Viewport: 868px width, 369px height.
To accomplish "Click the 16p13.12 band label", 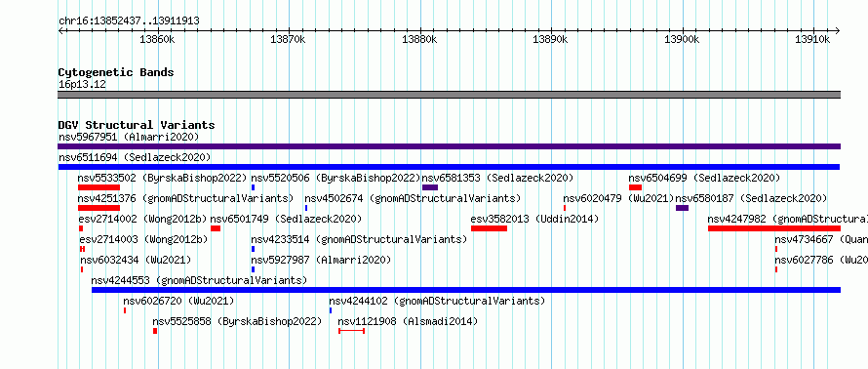I will [82, 85].
